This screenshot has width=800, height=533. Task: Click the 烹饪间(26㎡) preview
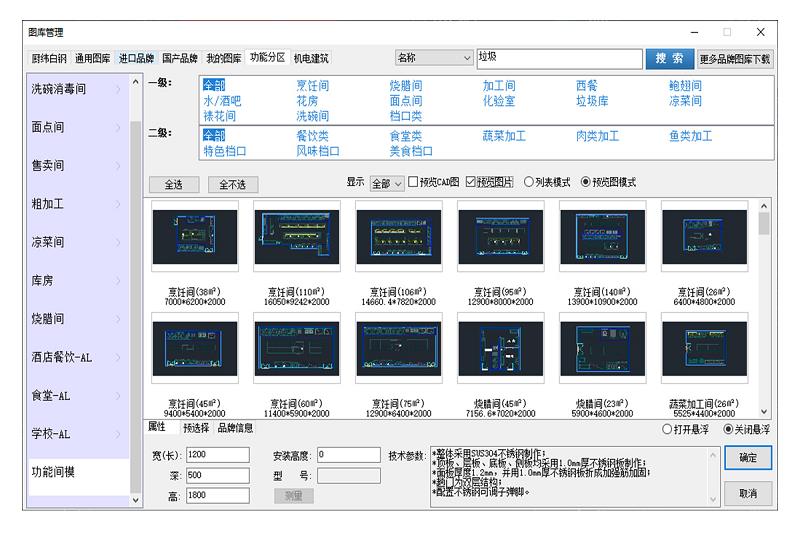(x=705, y=237)
